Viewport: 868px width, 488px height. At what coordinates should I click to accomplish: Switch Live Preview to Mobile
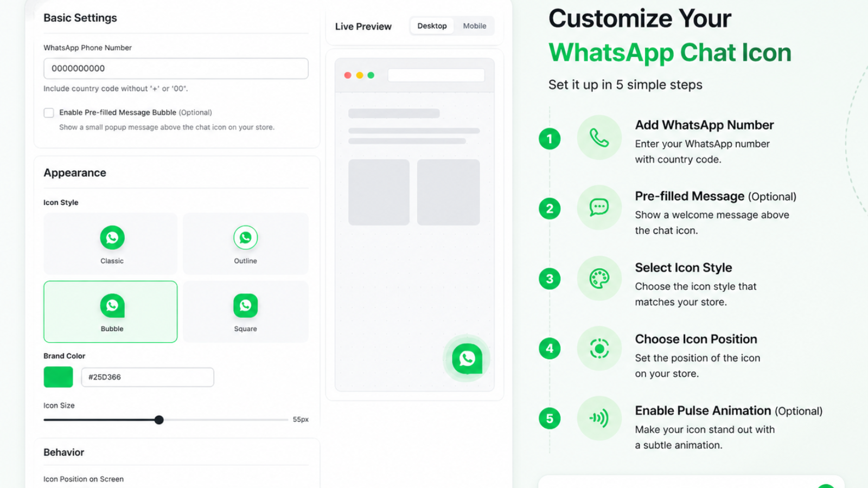tap(475, 26)
